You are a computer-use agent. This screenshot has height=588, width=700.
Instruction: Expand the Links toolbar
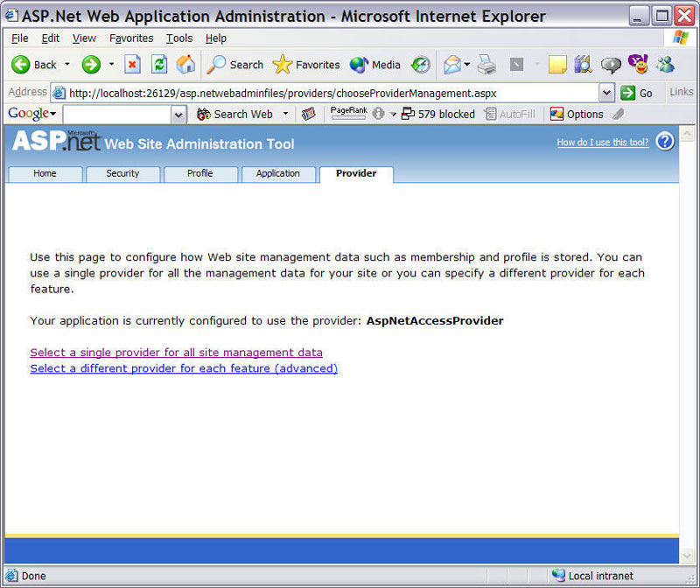point(682,92)
